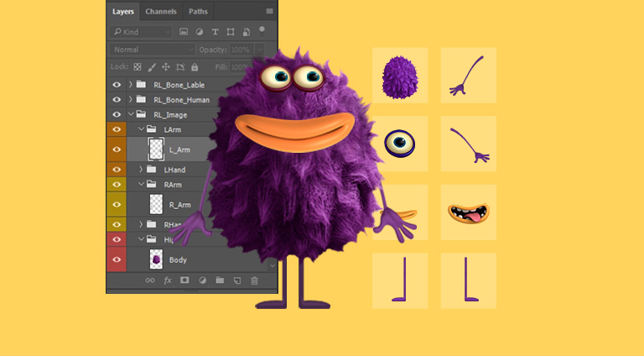Screen dimensions: 644x356
Task: Open the Normal blend mode dropdown
Action: point(139,50)
